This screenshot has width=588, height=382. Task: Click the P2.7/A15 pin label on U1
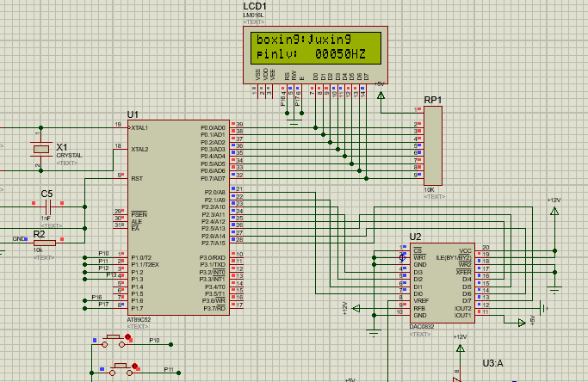pyautogui.click(x=214, y=243)
